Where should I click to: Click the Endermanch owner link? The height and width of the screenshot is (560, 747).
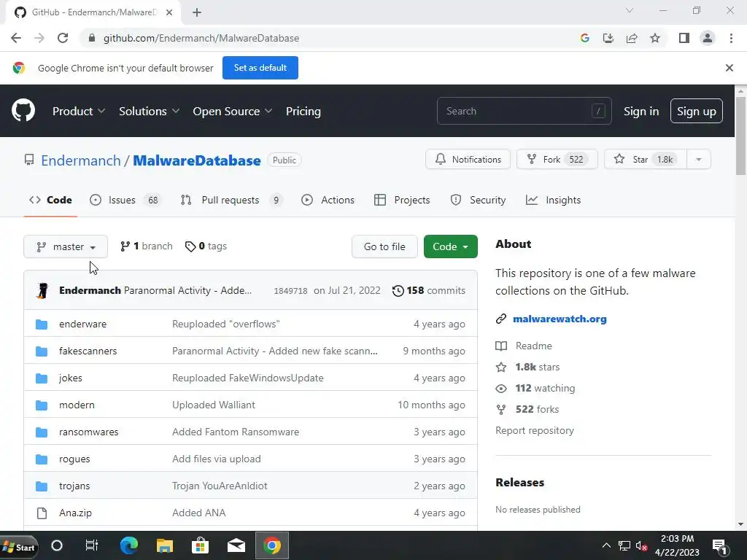click(81, 160)
